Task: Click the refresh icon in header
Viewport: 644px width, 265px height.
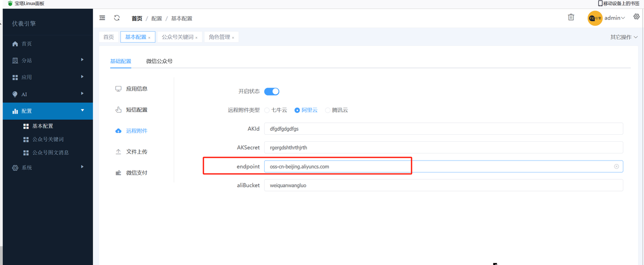Action: tap(117, 18)
